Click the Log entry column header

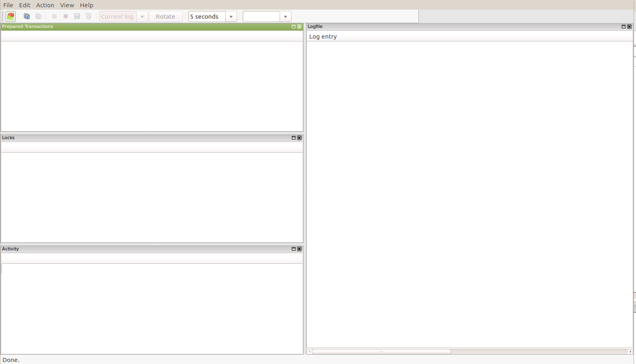(x=323, y=37)
